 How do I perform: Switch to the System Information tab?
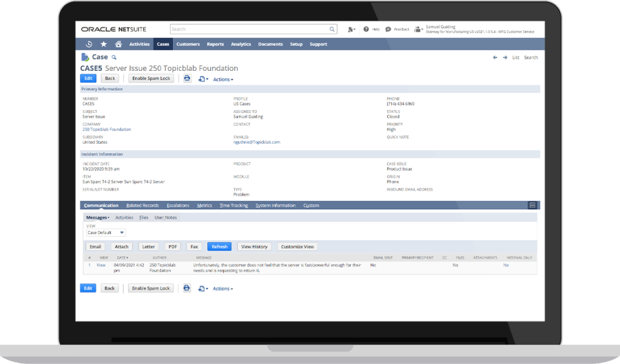pos(276,205)
